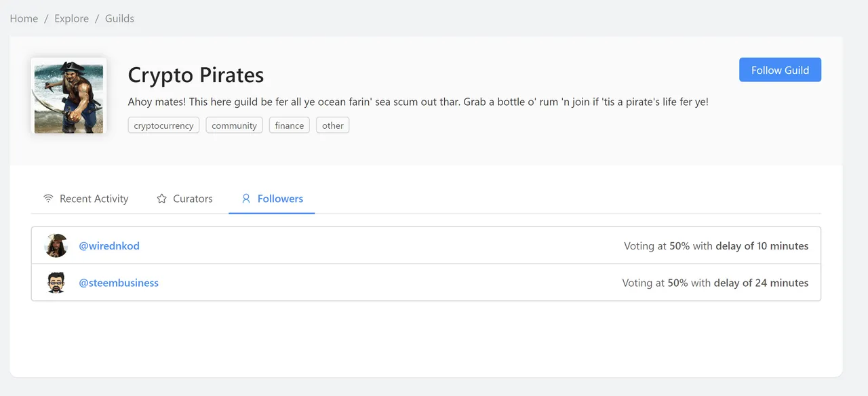Open the @wirednkod profile link
Image resolution: width=868 pixels, height=396 pixels.
pos(109,246)
